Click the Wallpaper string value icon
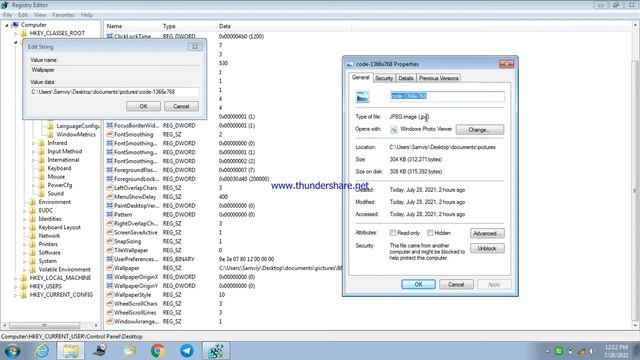Screen dimensions: 640x360 tap(109, 268)
